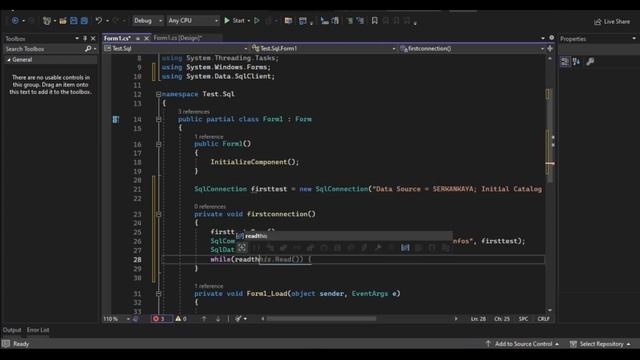
Task: Toggle highlighted blue filter in IntelliSense bar
Action: 405,247
